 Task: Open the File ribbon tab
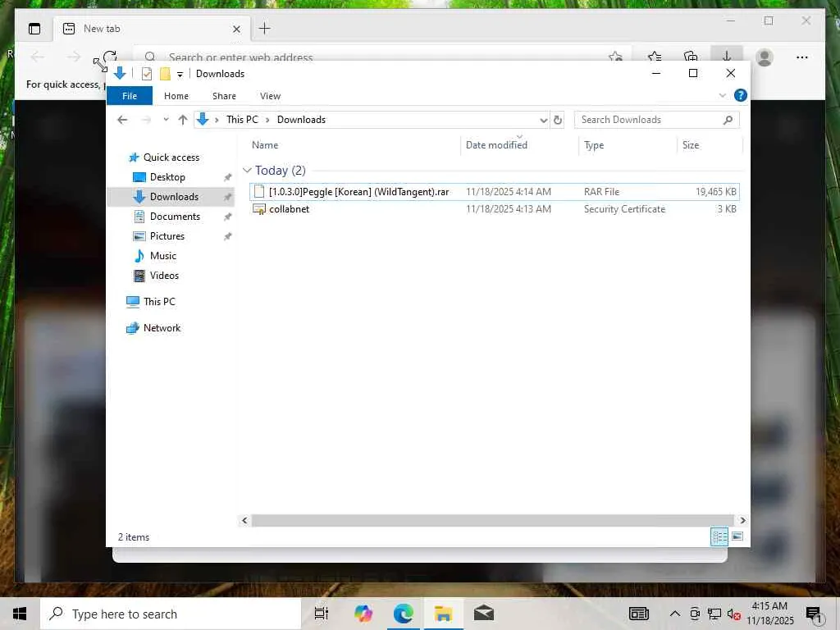point(130,96)
